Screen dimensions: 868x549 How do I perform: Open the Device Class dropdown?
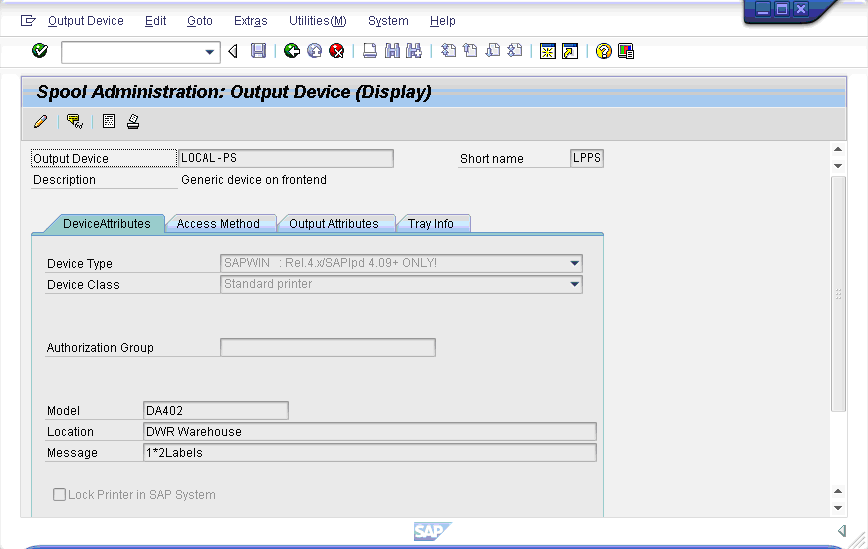pyautogui.click(x=574, y=285)
